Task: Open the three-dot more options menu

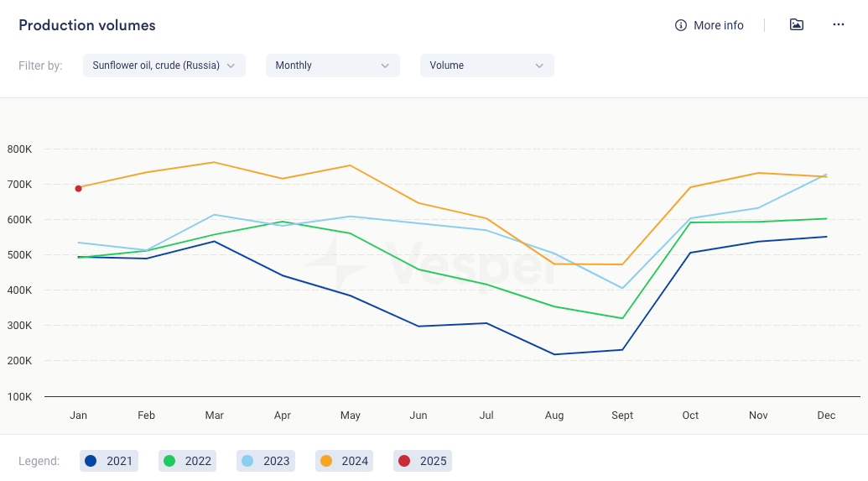Action: point(839,25)
